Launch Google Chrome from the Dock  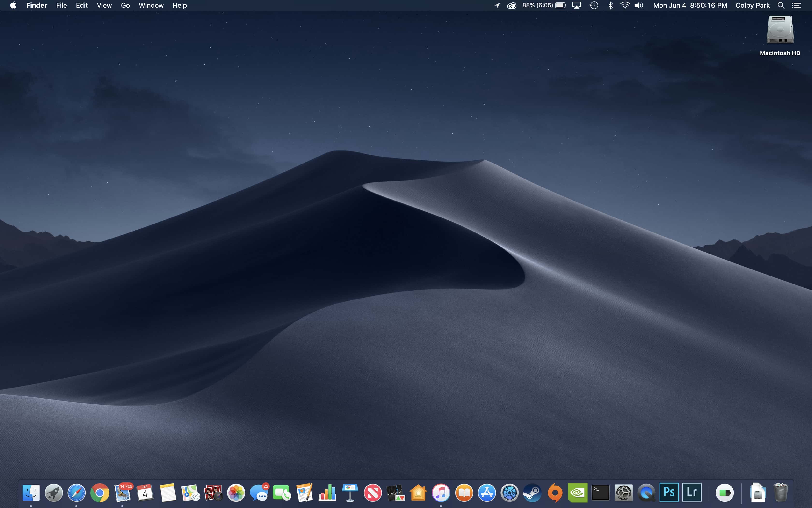pyautogui.click(x=99, y=493)
